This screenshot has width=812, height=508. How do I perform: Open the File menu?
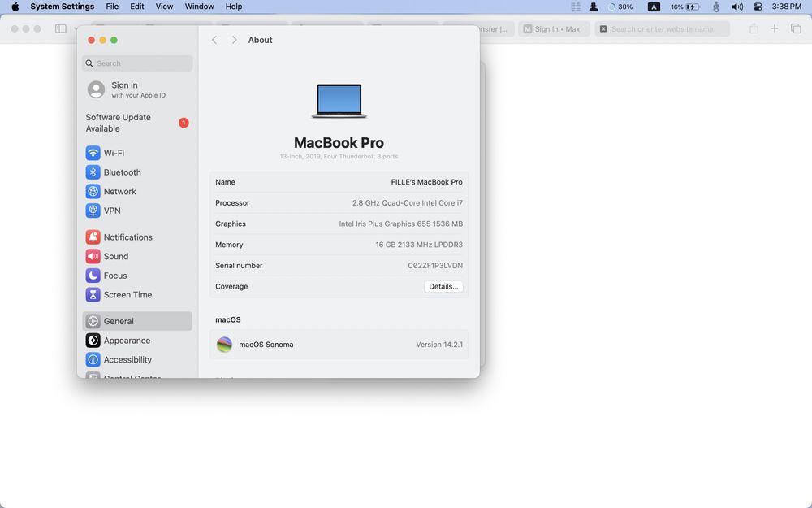(112, 7)
